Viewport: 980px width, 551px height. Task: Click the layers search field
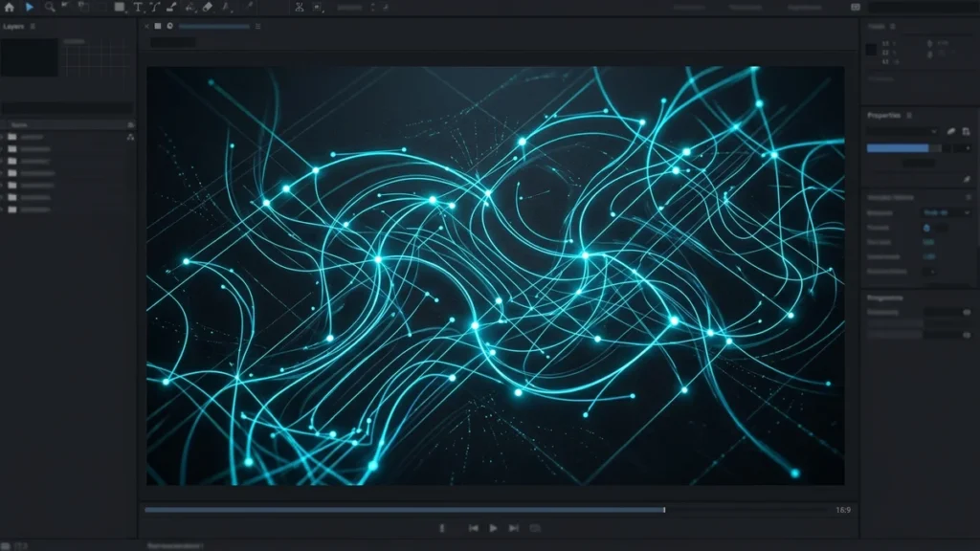click(67, 107)
